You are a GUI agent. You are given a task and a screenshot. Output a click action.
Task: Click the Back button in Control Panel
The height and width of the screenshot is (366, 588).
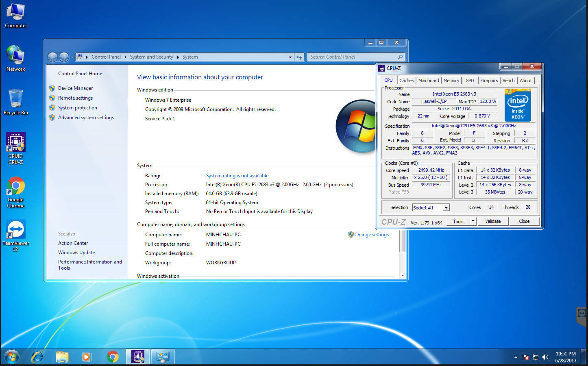click(52, 57)
